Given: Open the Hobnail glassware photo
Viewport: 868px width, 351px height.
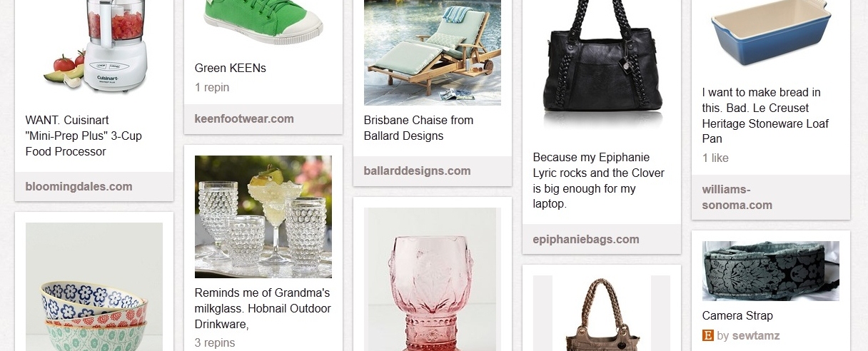Looking at the screenshot, I should 263,217.
